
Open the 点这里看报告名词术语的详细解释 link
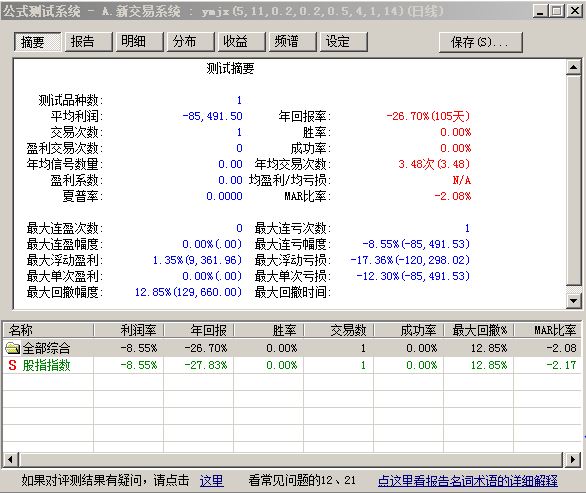[x=468, y=481]
